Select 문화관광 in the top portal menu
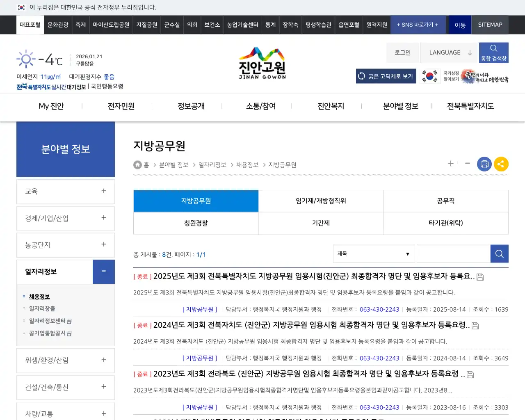 click(57, 25)
